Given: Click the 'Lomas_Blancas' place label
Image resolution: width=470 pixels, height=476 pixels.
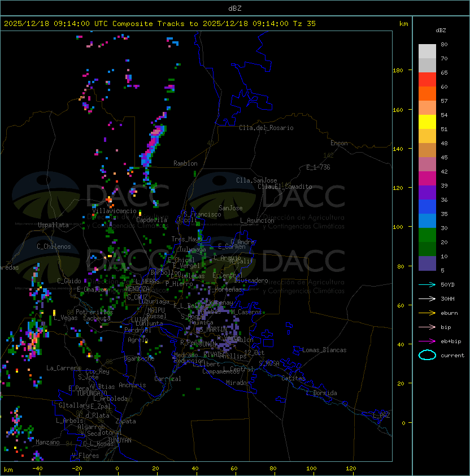Looking at the screenshot, I should (324, 350).
